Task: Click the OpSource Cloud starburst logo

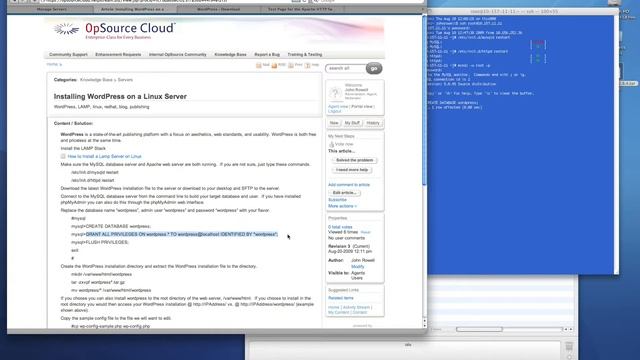Action: [x=66, y=29]
